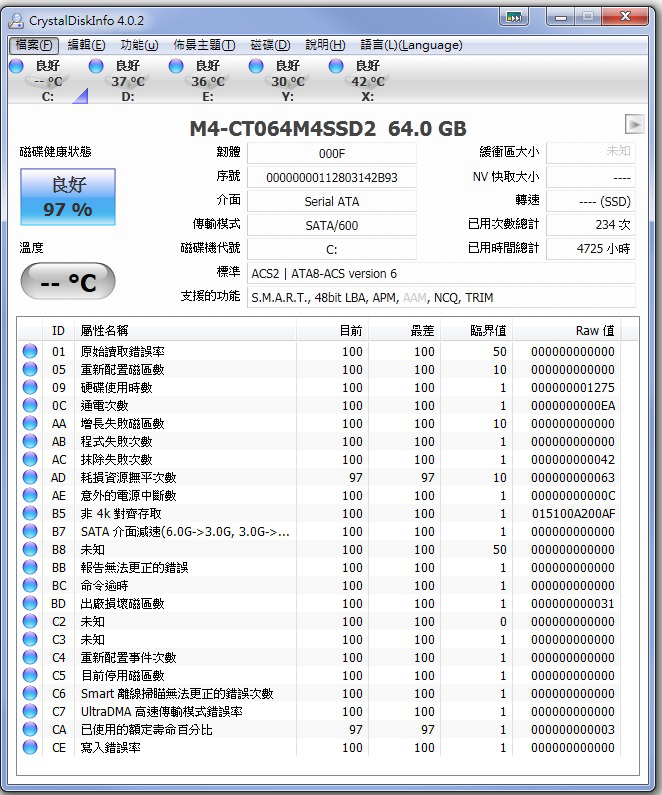Open the 說明(H) menu
This screenshot has width=662, height=795.
(325, 45)
